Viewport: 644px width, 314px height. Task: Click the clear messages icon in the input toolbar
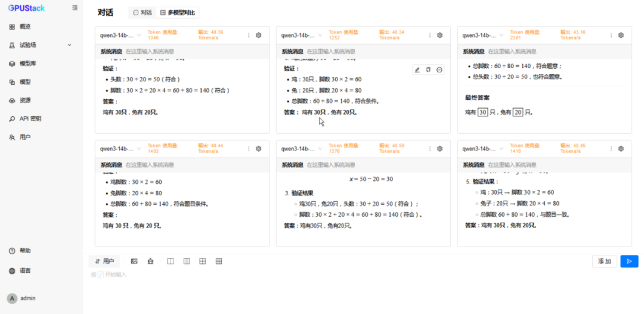151,261
